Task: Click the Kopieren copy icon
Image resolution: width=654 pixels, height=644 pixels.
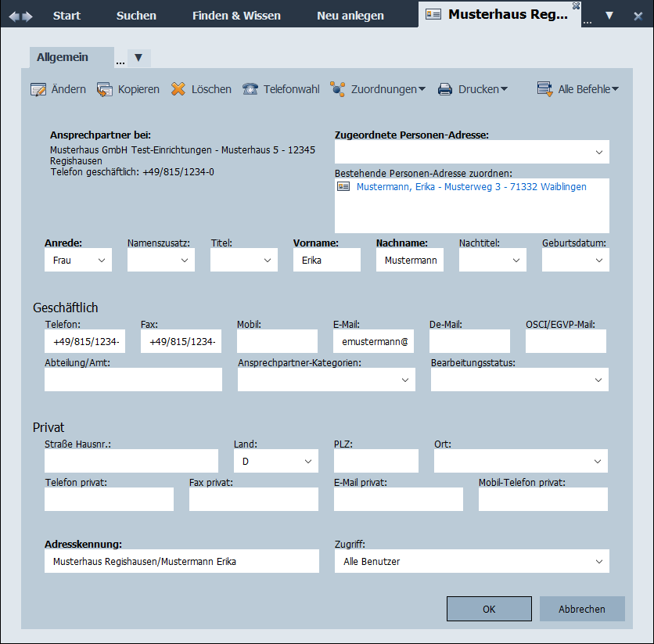Action: coord(105,89)
